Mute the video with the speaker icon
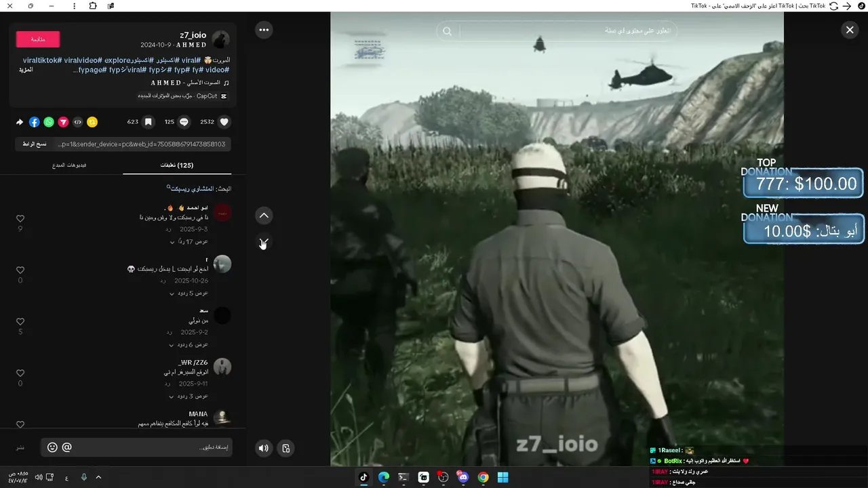868x488 pixels. (264, 448)
